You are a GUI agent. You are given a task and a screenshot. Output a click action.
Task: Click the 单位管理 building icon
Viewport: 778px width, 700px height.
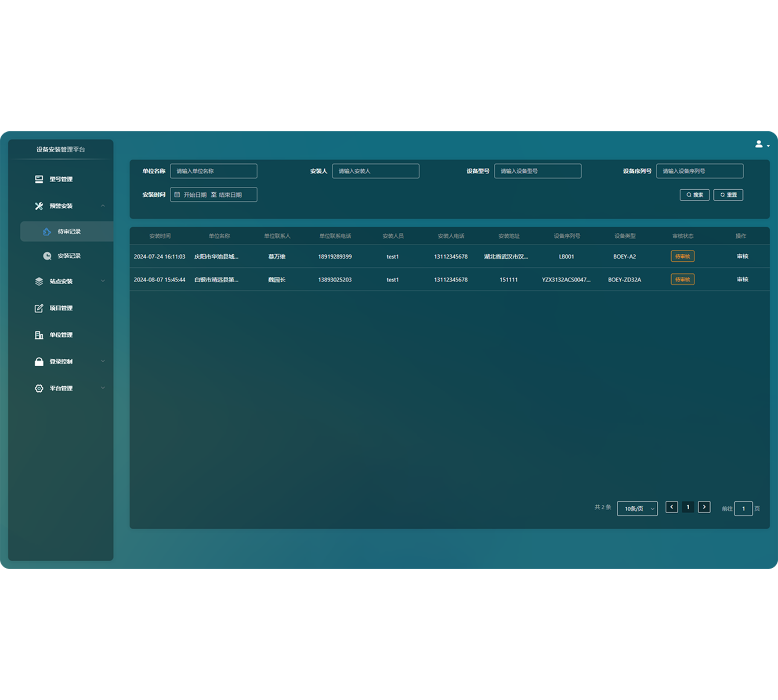(39, 335)
